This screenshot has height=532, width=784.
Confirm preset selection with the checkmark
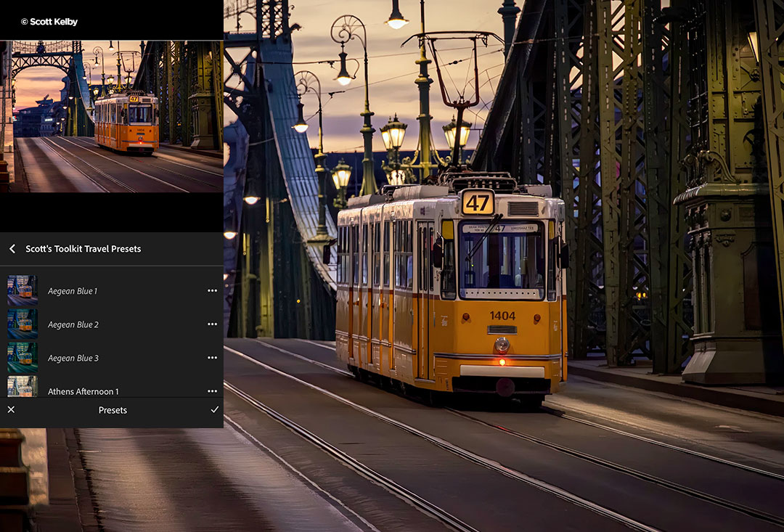pyautogui.click(x=214, y=410)
